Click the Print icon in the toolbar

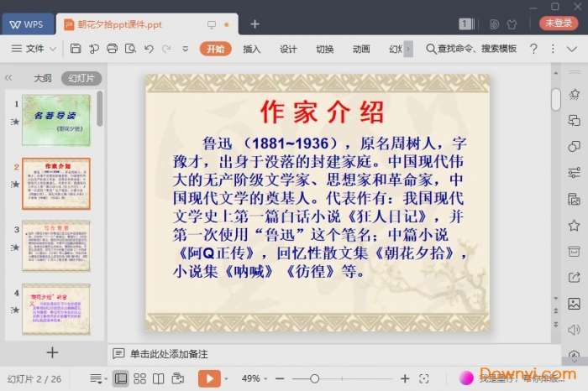tap(112, 49)
